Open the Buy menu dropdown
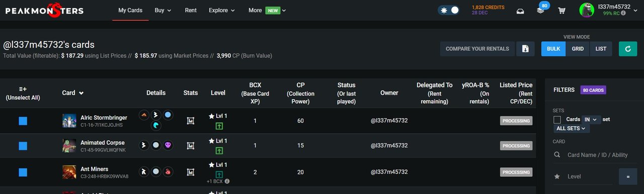Viewport: 644px width, 194px height. pos(163,10)
